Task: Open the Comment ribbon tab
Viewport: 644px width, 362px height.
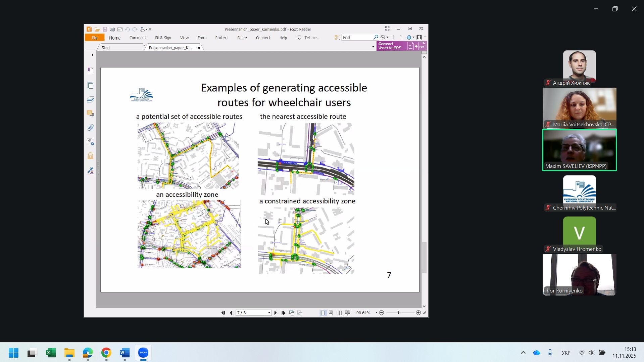Action: coord(138,38)
